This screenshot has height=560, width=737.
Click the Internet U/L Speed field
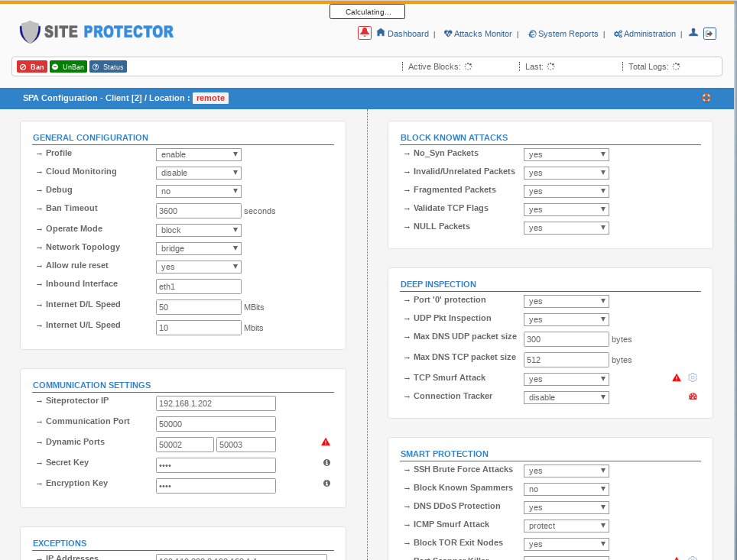198,328
